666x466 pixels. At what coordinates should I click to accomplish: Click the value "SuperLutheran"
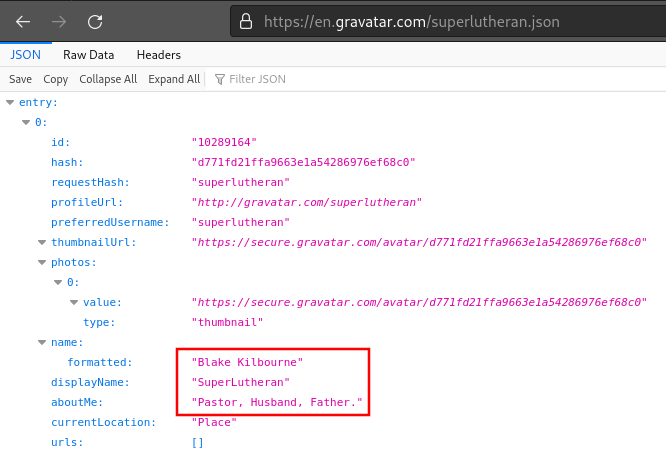pos(241,382)
